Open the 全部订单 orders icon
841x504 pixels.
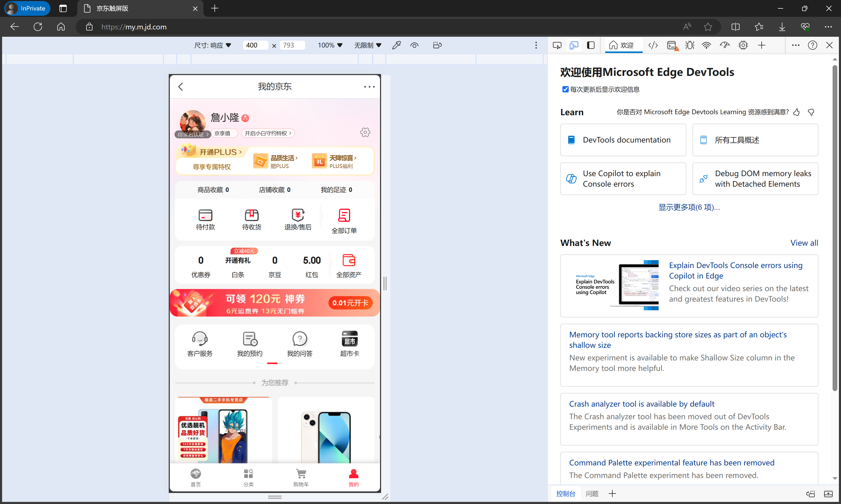pos(344,215)
